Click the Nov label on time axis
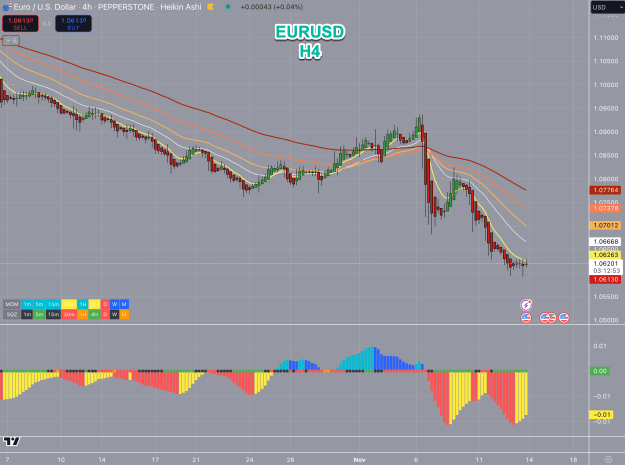Image resolution: width=625 pixels, height=465 pixels. click(359, 460)
